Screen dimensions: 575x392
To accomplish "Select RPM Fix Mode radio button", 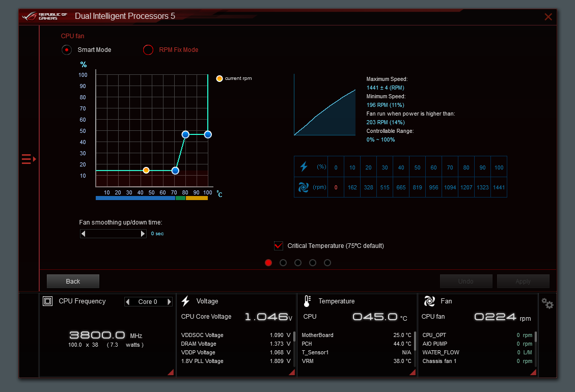I will click(148, 50).
